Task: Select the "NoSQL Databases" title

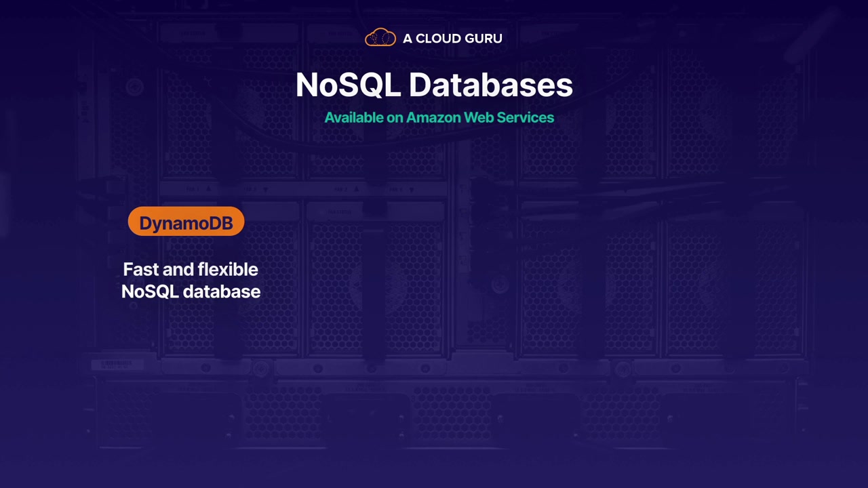Action: [434, 85]
